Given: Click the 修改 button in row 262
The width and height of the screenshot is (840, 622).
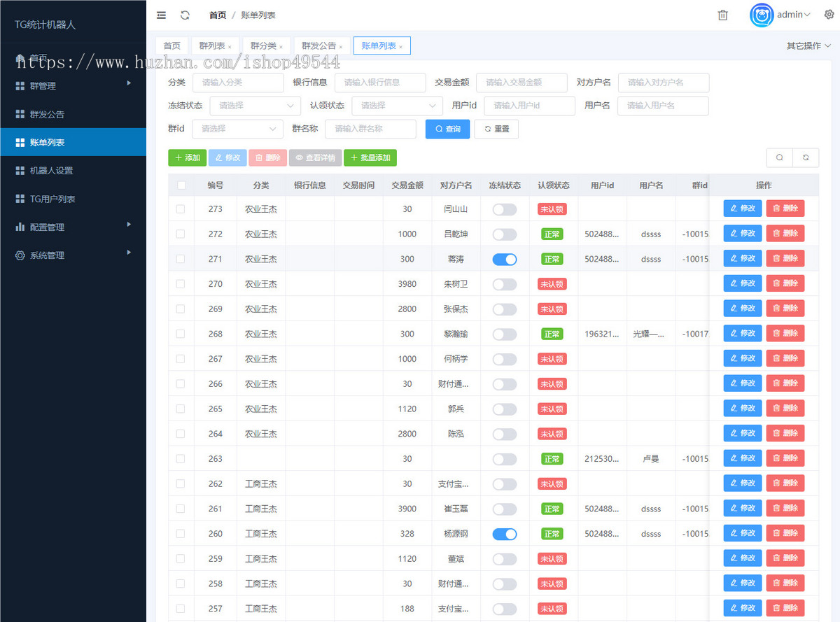Looking at the screenshot, I should [743, 483].
